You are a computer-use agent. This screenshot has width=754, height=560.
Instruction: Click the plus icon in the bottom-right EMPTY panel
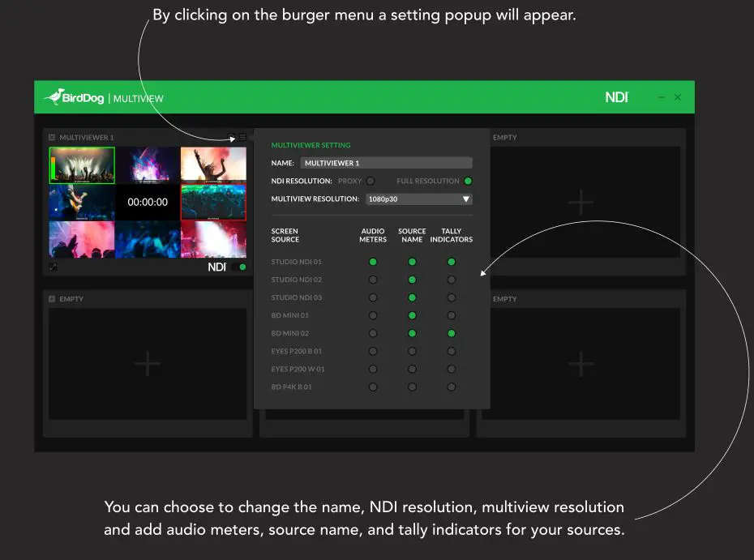pos(581,363)
